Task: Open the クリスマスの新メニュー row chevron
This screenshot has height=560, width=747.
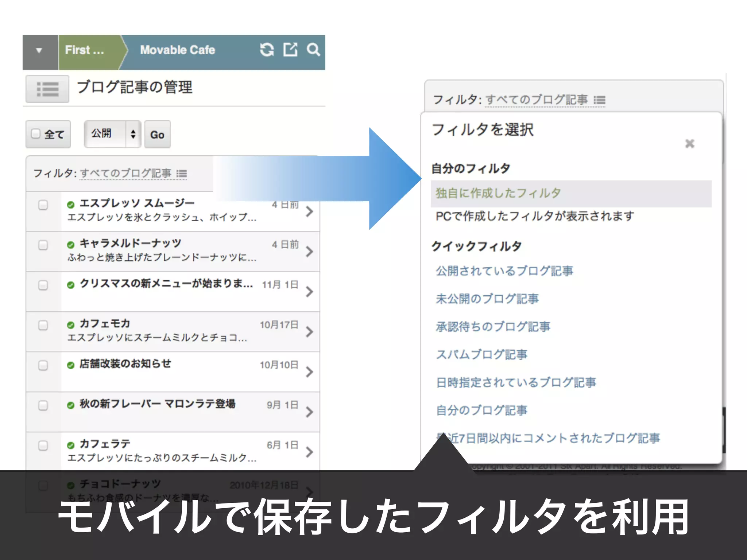Action: (x=309, y=292)
